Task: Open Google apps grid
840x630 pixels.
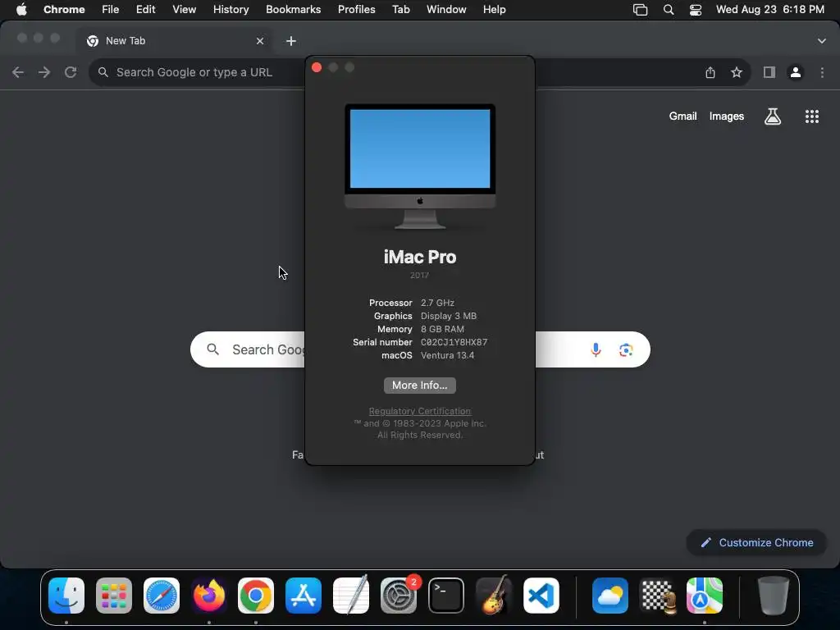Action: click(x=811, y=116)
